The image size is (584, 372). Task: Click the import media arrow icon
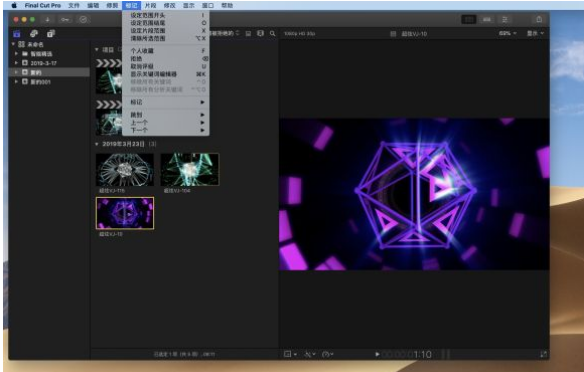point(48,19)
